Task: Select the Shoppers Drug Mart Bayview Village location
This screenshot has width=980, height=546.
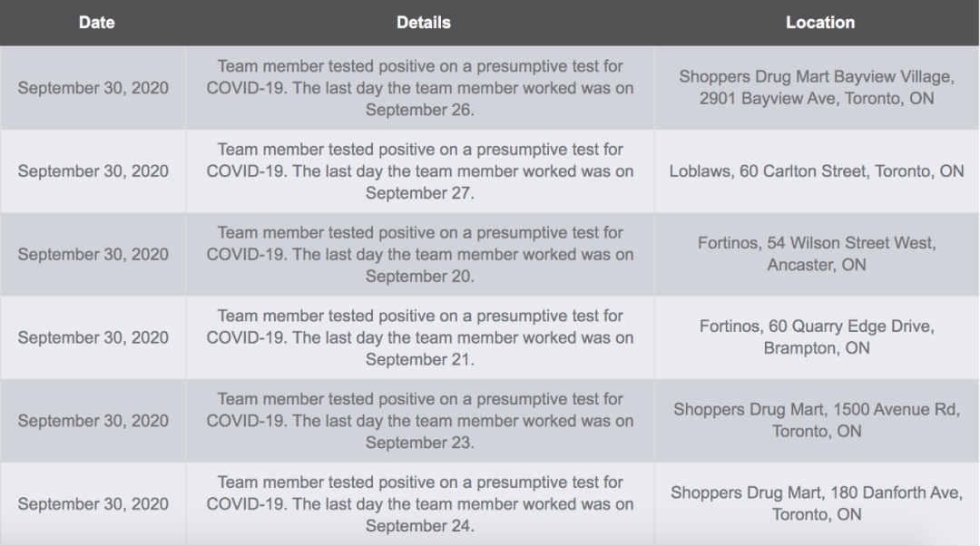Action: pyautogui.click(x=817, y=87)
